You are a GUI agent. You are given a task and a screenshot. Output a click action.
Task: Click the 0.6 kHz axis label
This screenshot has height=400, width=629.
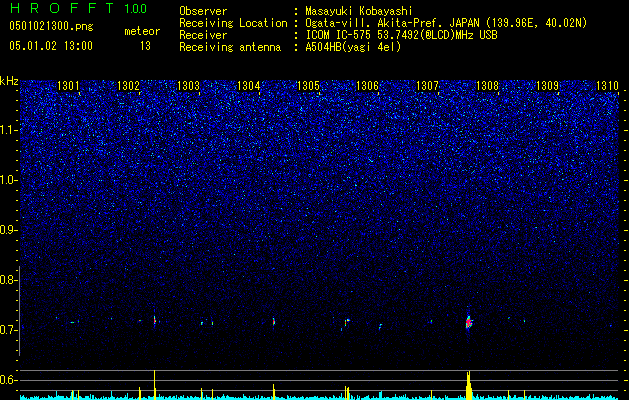pos(7,380)
